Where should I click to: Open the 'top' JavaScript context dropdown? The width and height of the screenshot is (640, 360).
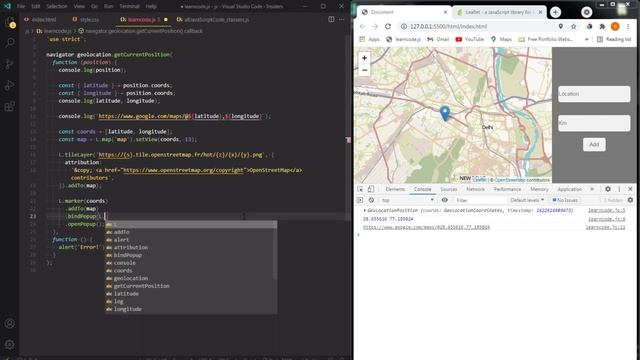tap(407, 200)
